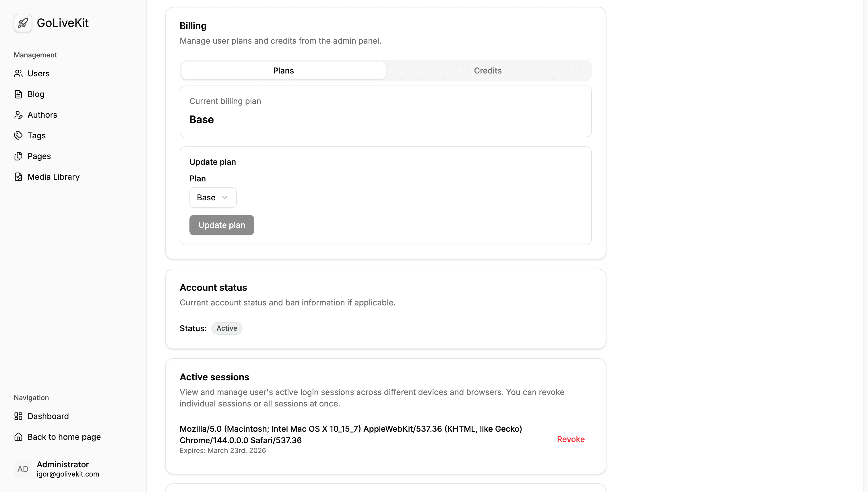The height and width of the screenshot is (492, 868).
Task: Select the Authors pen-user icon
Action: (18, 115)
